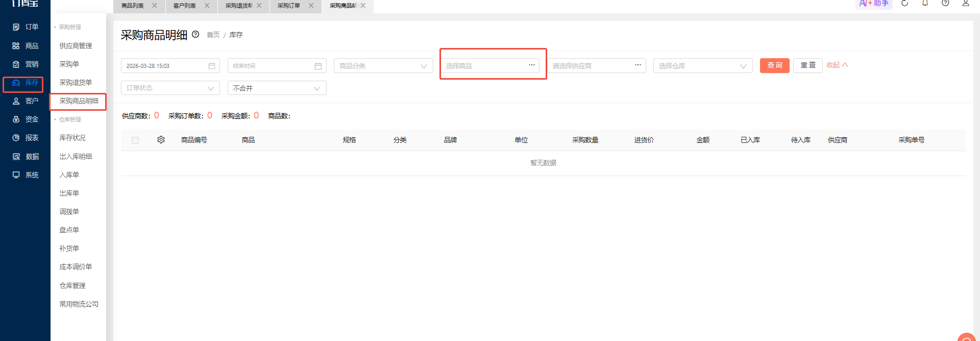Select the 库存 module in the sidebar

click(x=25, y=83)
